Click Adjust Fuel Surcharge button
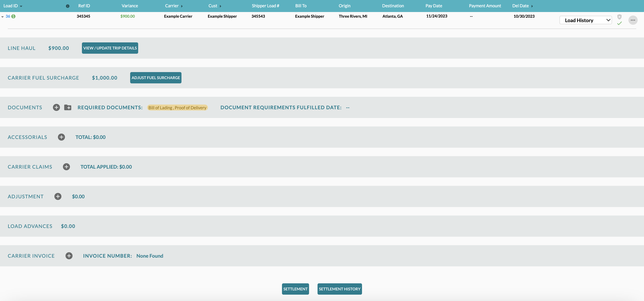Viewport: 644px width, 301px height. 156,77
